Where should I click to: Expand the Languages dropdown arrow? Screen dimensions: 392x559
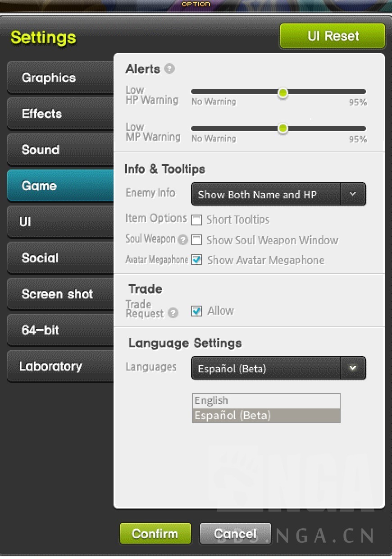coord(353,368)
